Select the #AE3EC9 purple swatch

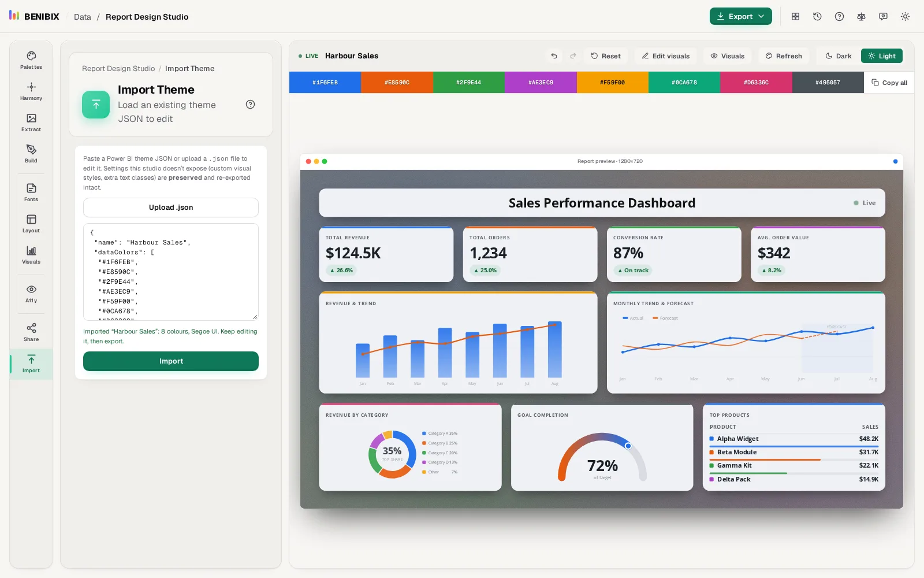click(x=541, y=83)
